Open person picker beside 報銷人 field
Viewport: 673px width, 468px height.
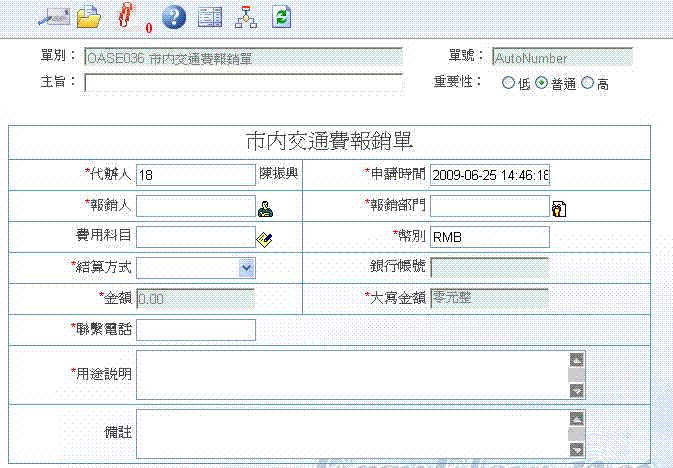pyautogui.click(x=265, y=208)
